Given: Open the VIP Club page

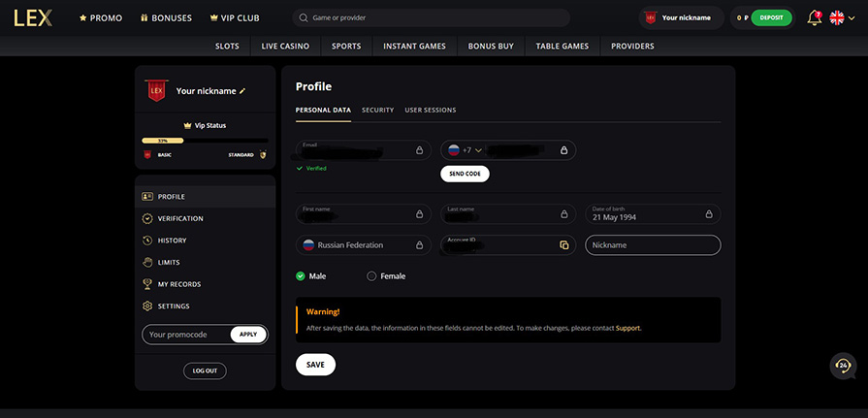Looking at the screenshot, I should (x=235, y=17).
